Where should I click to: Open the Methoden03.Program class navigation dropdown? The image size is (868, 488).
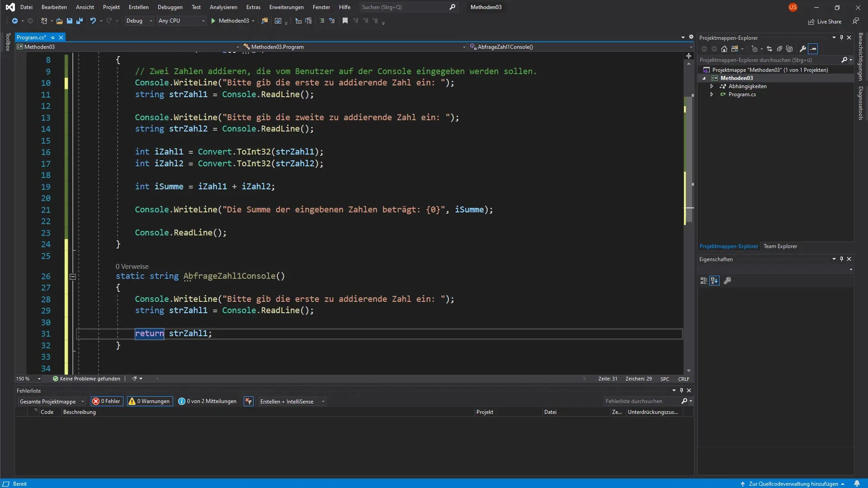pos(354,47)
